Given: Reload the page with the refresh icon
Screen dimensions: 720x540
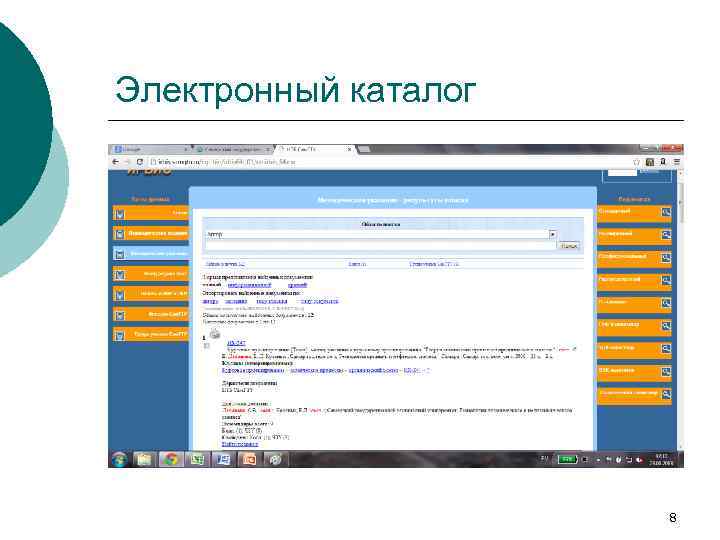Looking at the screenshot, I should [x=140, y=162].
